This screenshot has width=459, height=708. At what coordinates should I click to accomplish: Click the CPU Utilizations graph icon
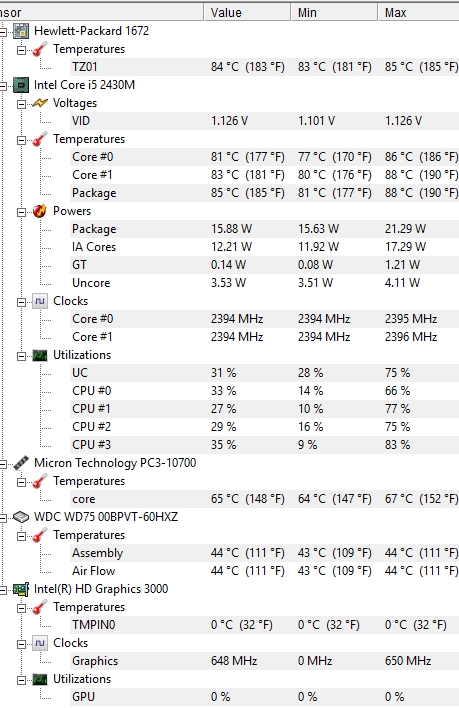(x=40, y=355)
